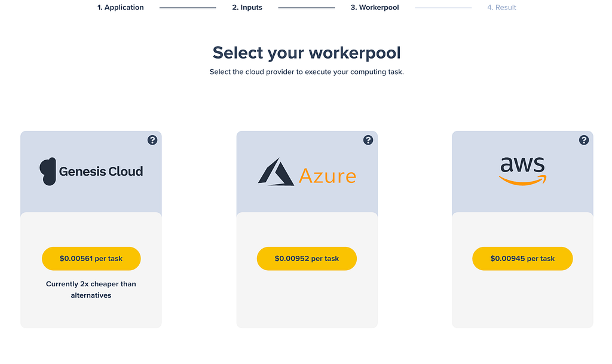Return to the 2. Inputs step
Viewport: 612px width, 364px height.
tap(247, 8)
